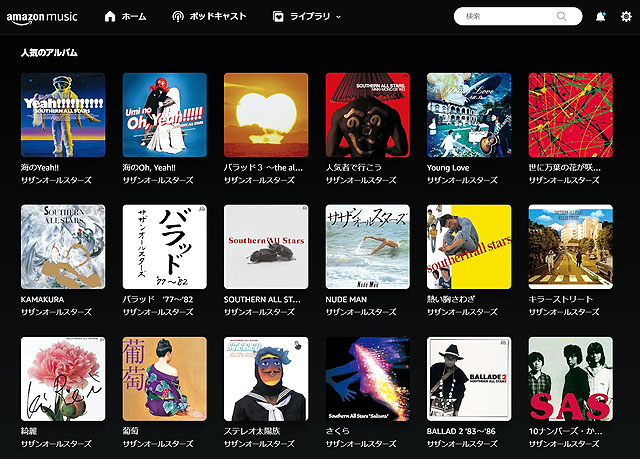Click the search magnifier icon
640x459 pixels.
pyautogui.click(x=562, y=16)
